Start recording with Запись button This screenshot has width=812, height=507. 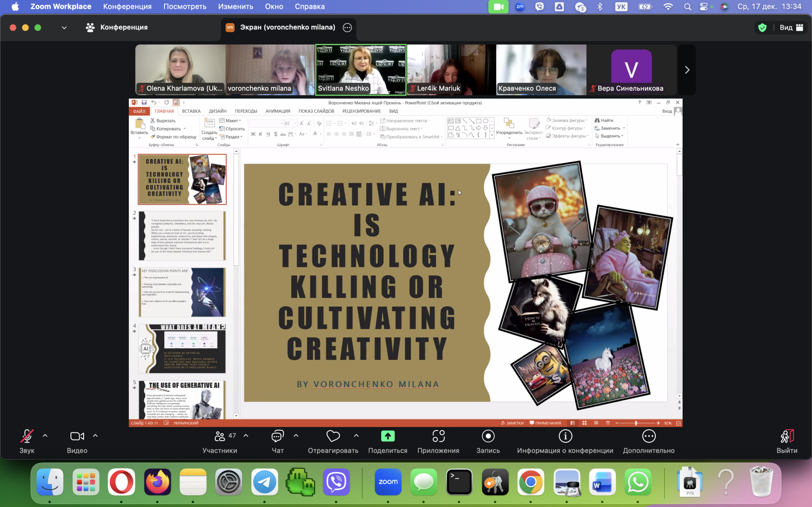(x=488, y=436)
